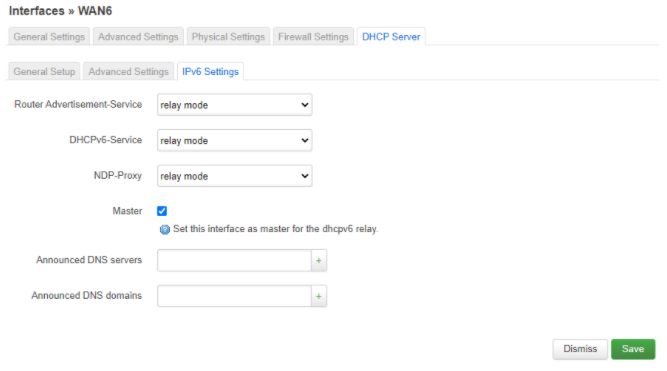This screenshot has width=667, height=371.
Task: Click the help icon beside master description
Action: tap(165, 230)
